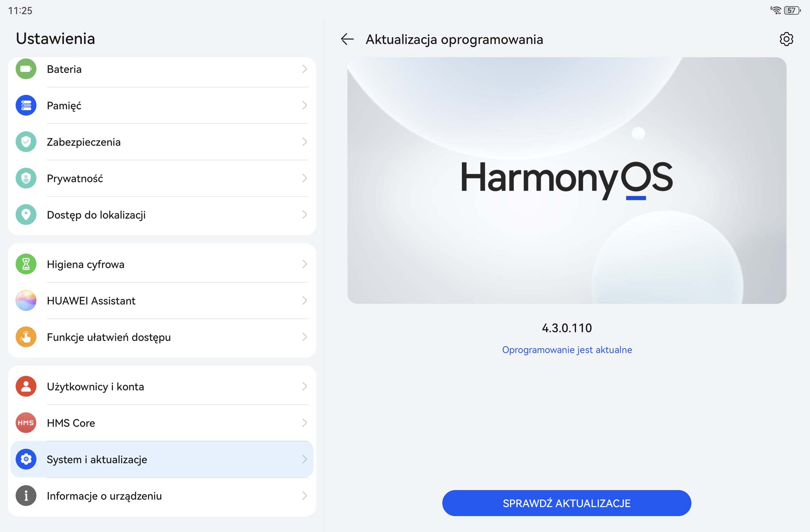Tap the blue Pamięć storage icon
The image size is (810, 532).
[x=26, y=105]
